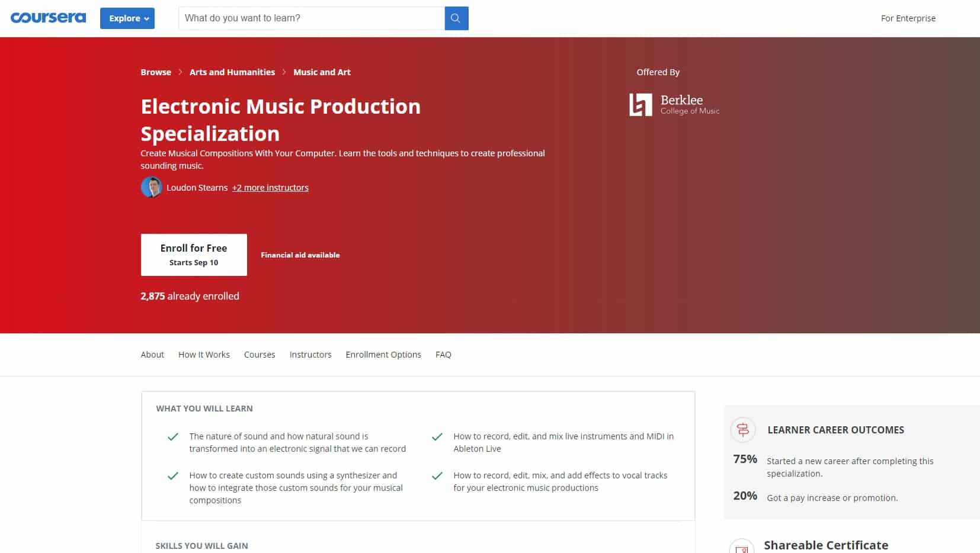Click the checkmark beside 'record, edit, and mix live instruments'
Viewport: 980px width, 553px height.
[437, 437]
